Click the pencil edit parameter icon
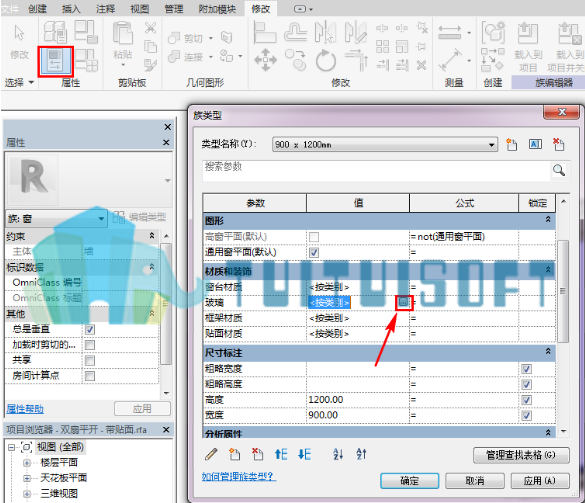Screen dimensions: 585x503 [x=211, y=454]
